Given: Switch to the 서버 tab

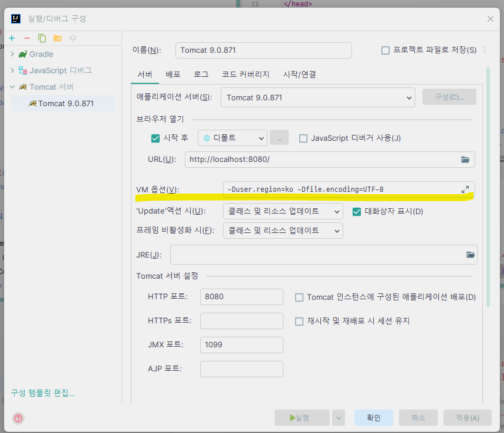Looking at the screenshot, I should point(145,75).
